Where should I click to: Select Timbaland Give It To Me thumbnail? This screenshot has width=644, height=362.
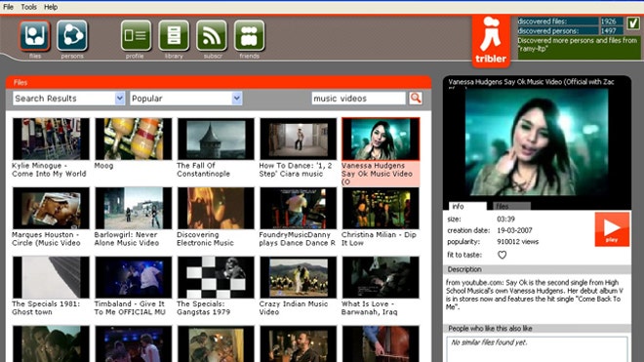coord(133,277)
